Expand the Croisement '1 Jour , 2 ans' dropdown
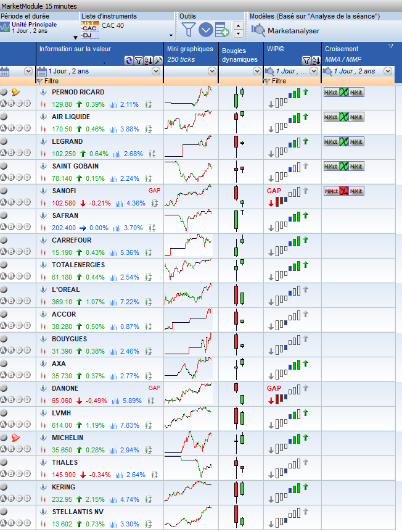This screenshot has height=532, width=402. (x=388, y=71)
